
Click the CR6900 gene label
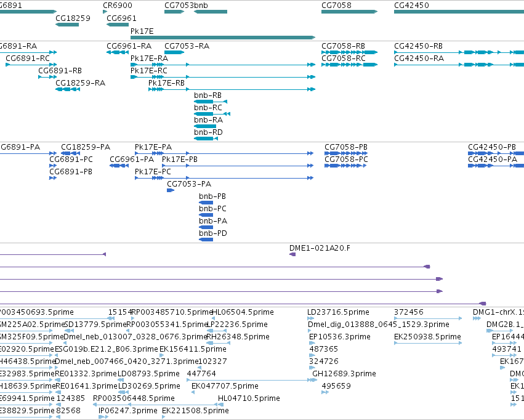117,6
